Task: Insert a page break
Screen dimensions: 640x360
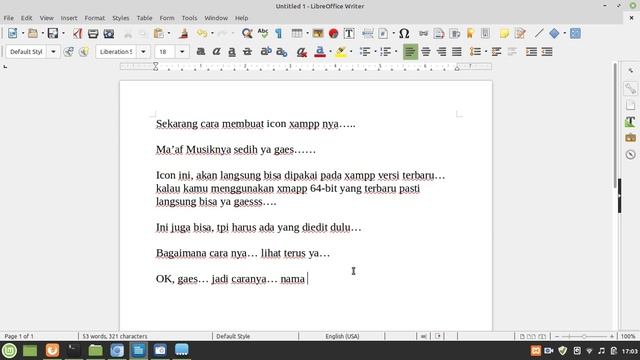Action: click(x=367, y=33)
